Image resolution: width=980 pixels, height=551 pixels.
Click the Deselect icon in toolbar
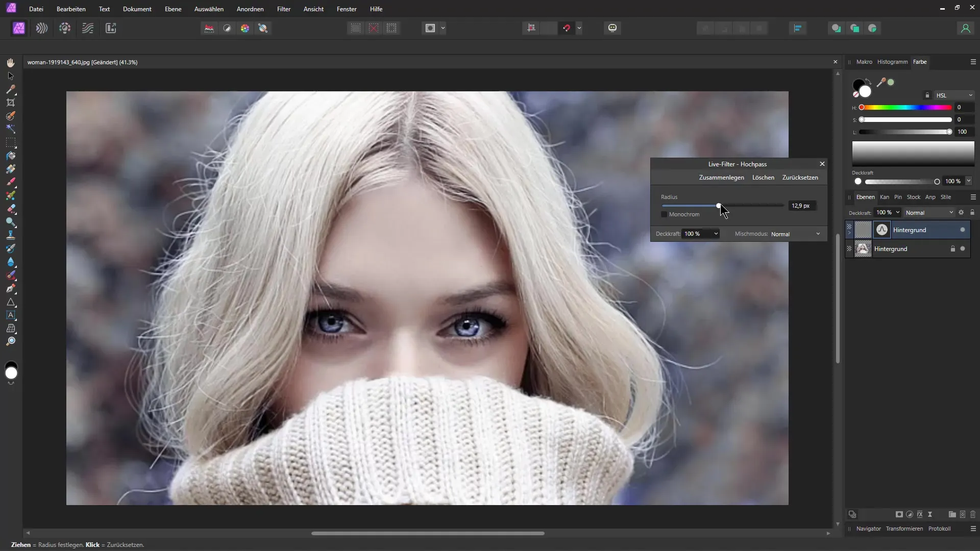click(x=374, y=28)
